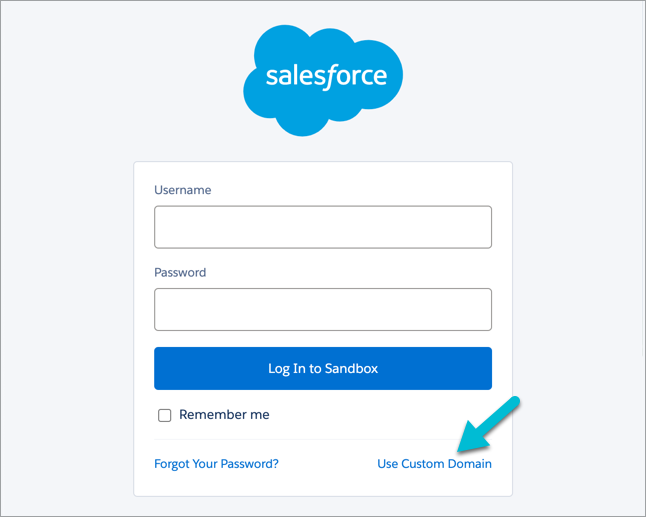
Task: Focus the Username input field
Action: point(323,227)
